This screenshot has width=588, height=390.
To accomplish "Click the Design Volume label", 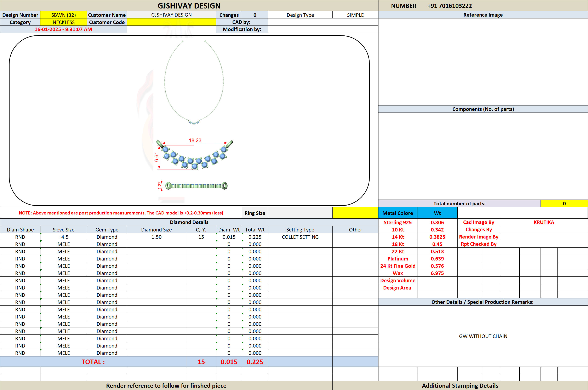I will pos(398,280).
